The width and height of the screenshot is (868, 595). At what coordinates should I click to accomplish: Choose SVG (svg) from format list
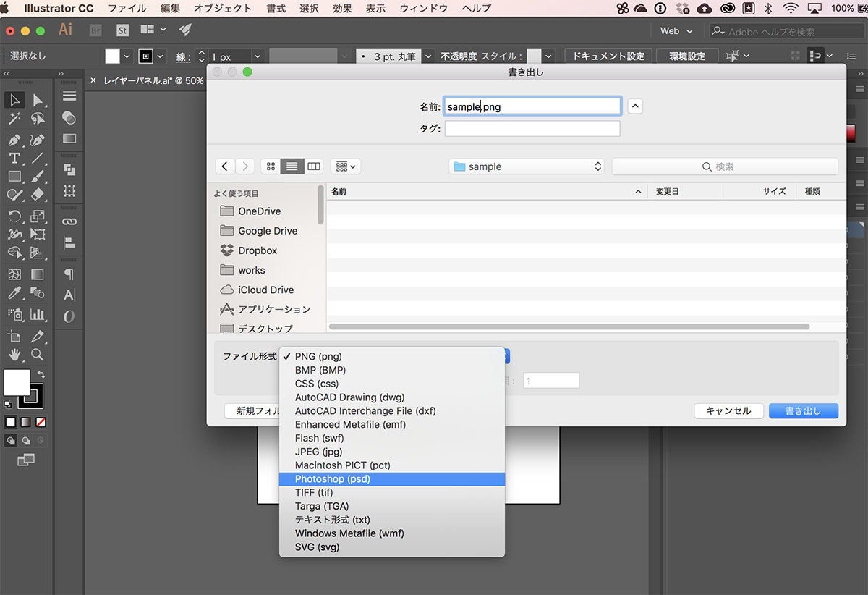(392, 547)
